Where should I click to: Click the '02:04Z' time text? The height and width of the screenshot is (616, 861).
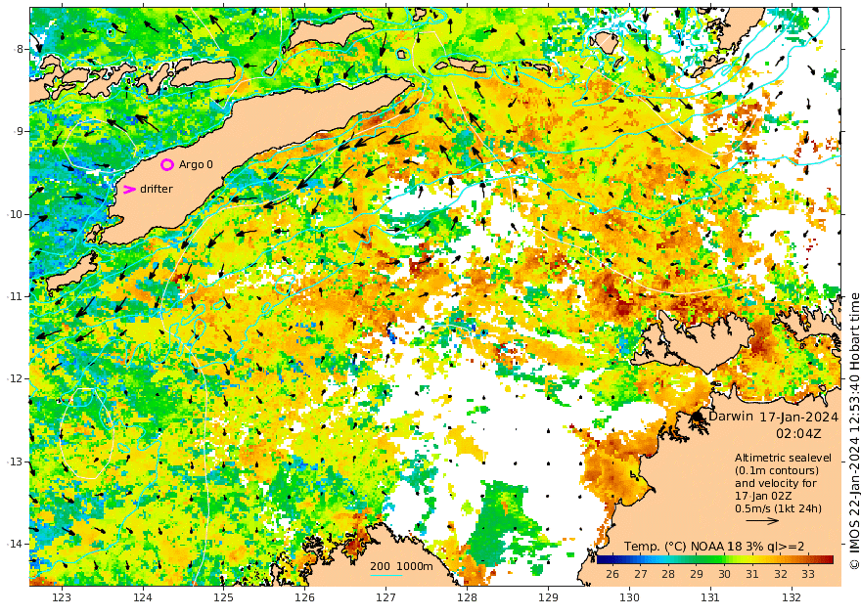tap(799, 433)
